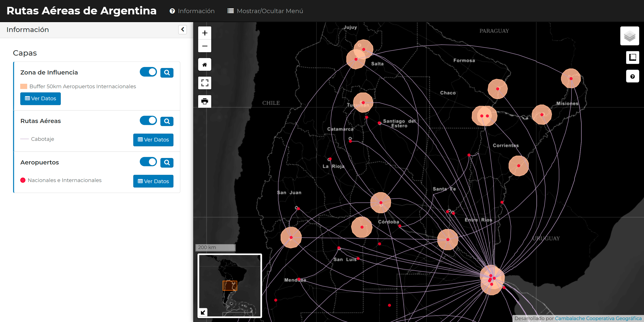The image size is (644, 322).
Task: Toggle off Zona de Influencia layer
Action: coord(148,72)
